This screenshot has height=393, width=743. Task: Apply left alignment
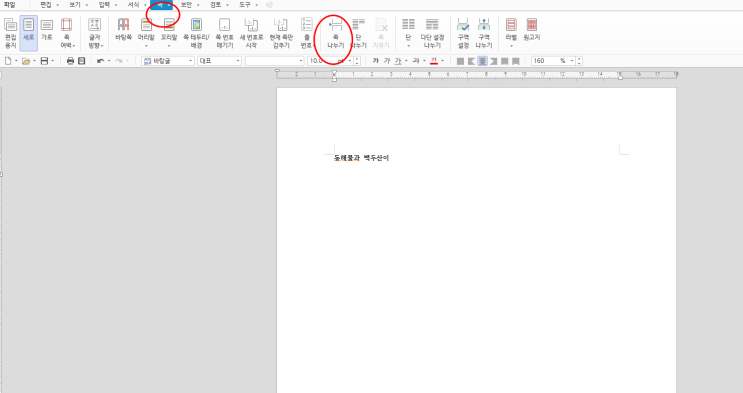pyautogui.click(x=471, y=61)
